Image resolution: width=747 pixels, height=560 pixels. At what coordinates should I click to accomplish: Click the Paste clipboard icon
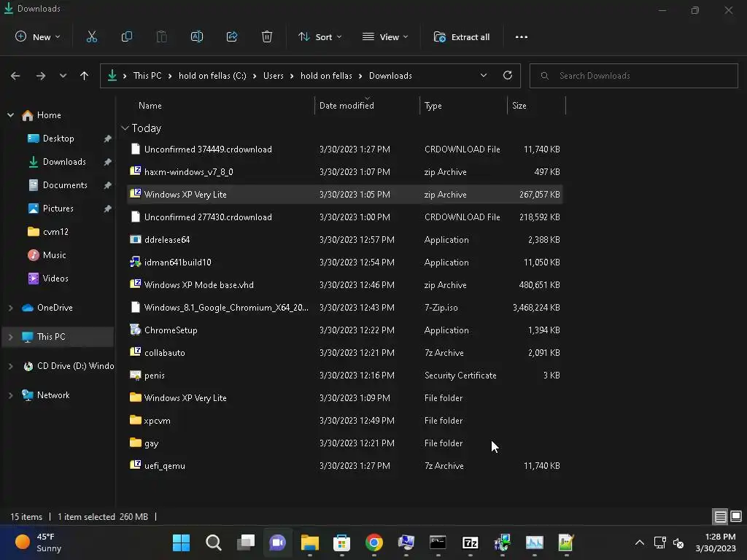(162, 36)
